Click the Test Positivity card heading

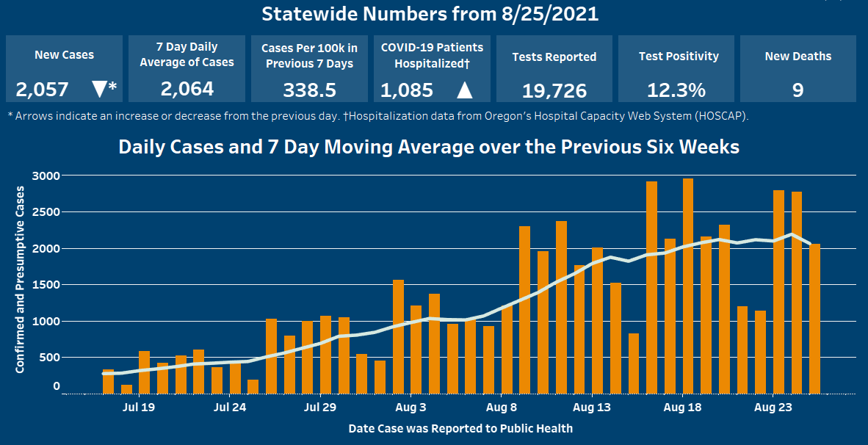[679, 56]
